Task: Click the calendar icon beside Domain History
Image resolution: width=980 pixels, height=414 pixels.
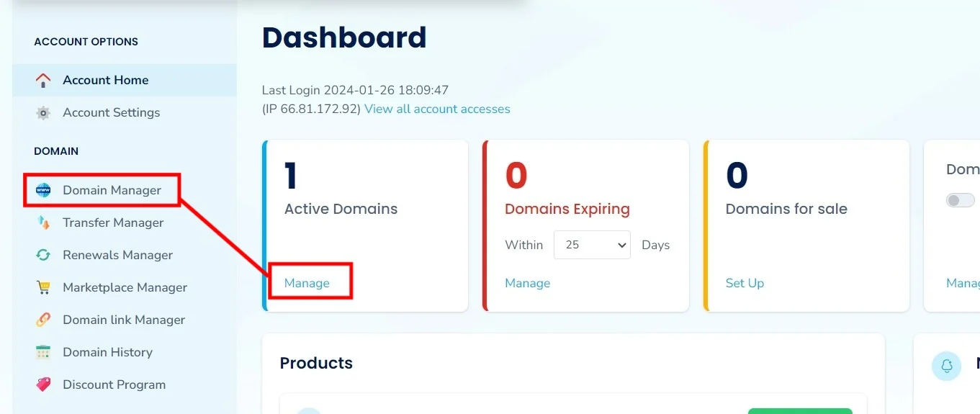Action: [x=43, y=353]
